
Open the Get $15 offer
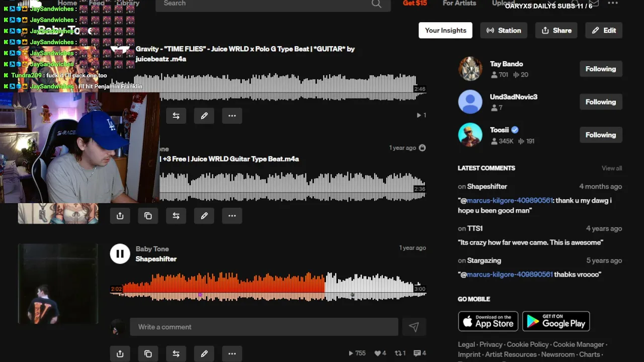click(415, 3)
